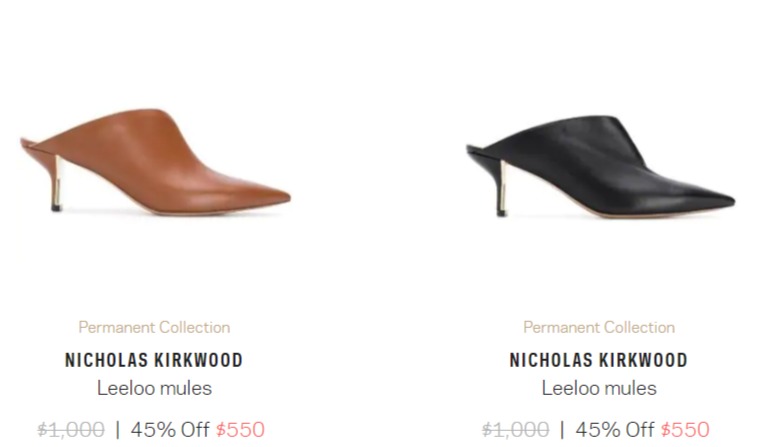Click price separator bar under brown mule
The width and height of the screenshot is (761, 447).
click(x=117, y=430)
